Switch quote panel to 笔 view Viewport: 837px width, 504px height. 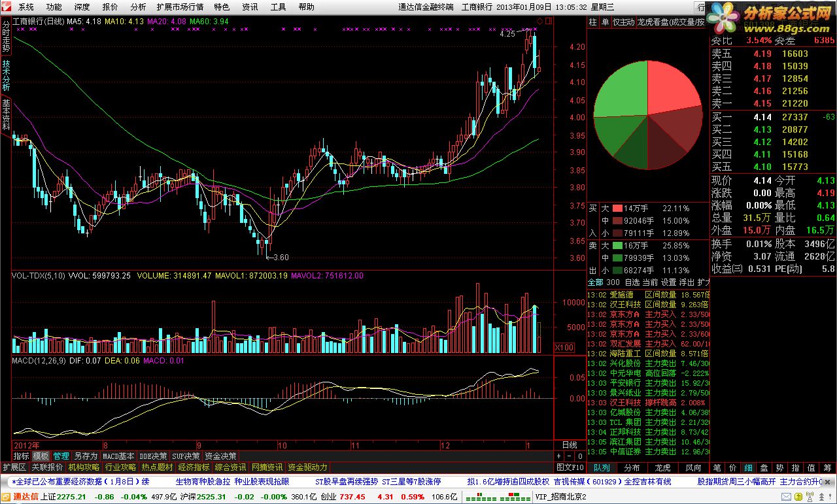717,467
